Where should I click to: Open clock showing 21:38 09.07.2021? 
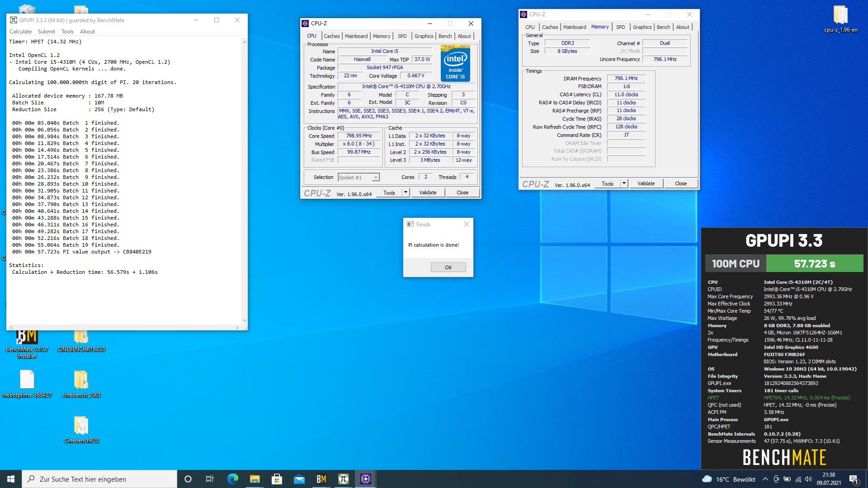pos(829,479)
